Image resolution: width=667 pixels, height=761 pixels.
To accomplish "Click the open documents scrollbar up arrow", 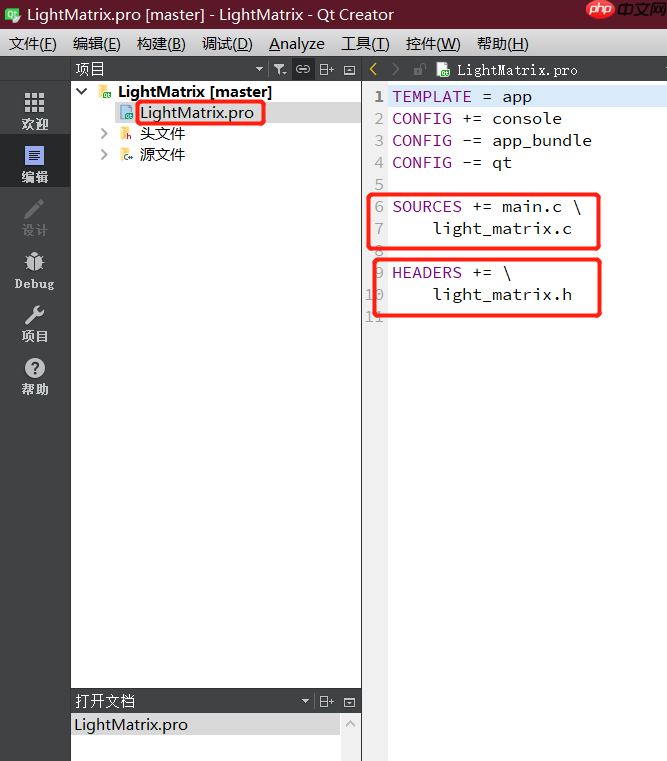I will (x=350, y=724).
